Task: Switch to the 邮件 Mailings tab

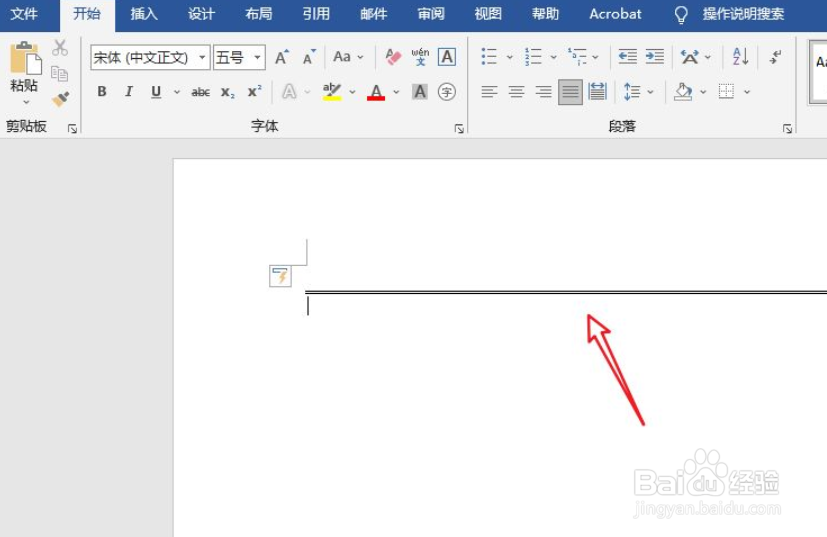Action: [373, 14]
